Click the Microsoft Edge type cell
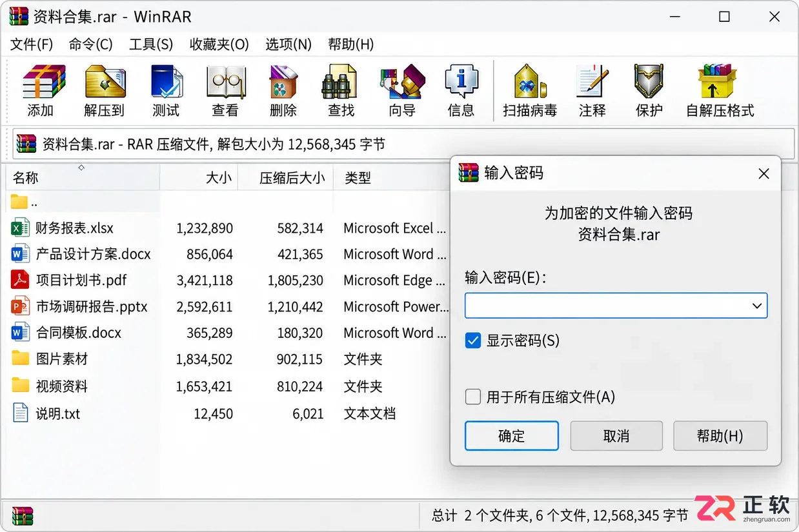This screenshot has width=799, height=532. click(x=394, y=280)
